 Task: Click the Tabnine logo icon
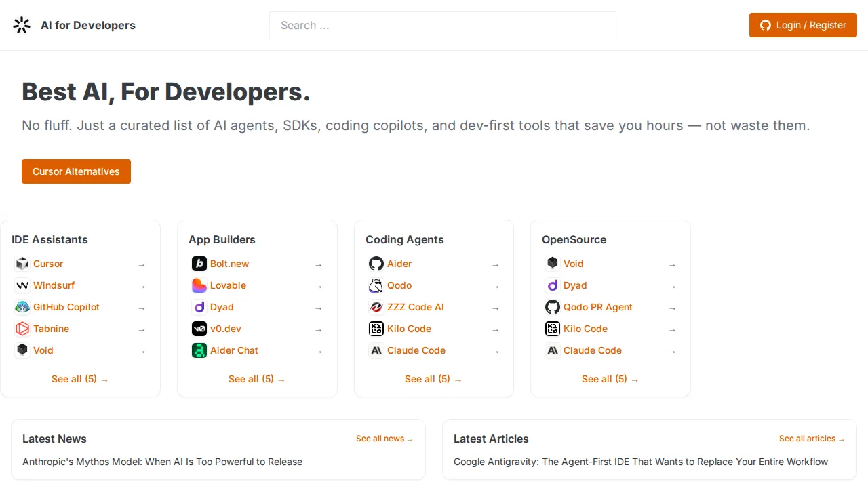(x=22, y=329)
